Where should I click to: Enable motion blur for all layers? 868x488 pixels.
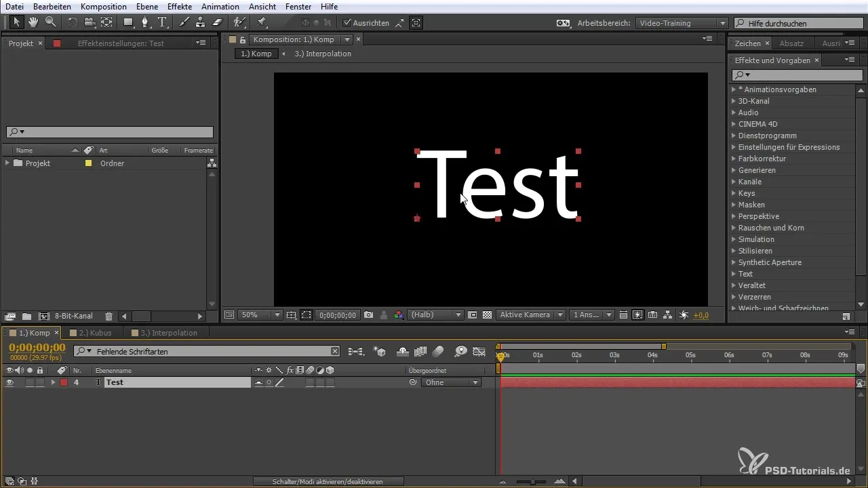click(x=438, y=351)
